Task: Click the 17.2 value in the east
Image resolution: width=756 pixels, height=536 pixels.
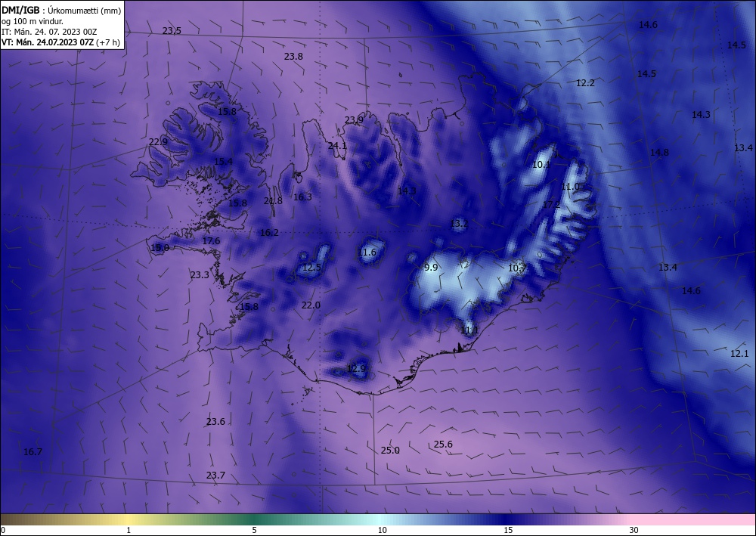Action: [551, 205]
